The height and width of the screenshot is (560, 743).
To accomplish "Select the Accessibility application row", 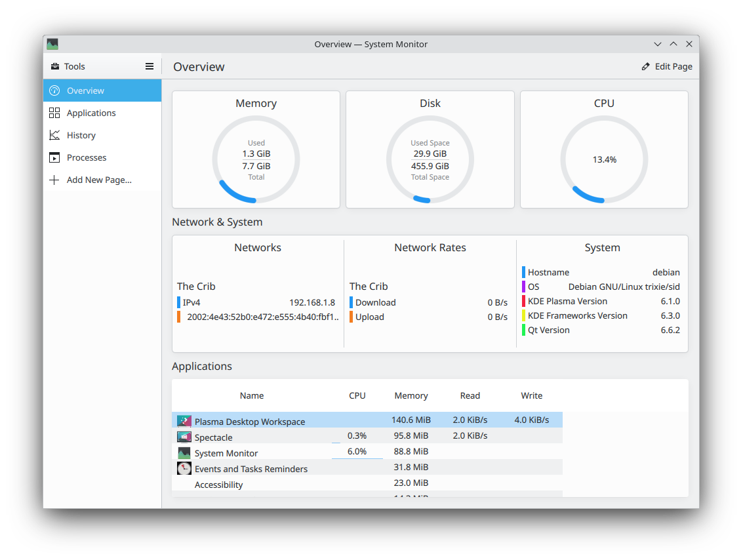I will [367, 483].
